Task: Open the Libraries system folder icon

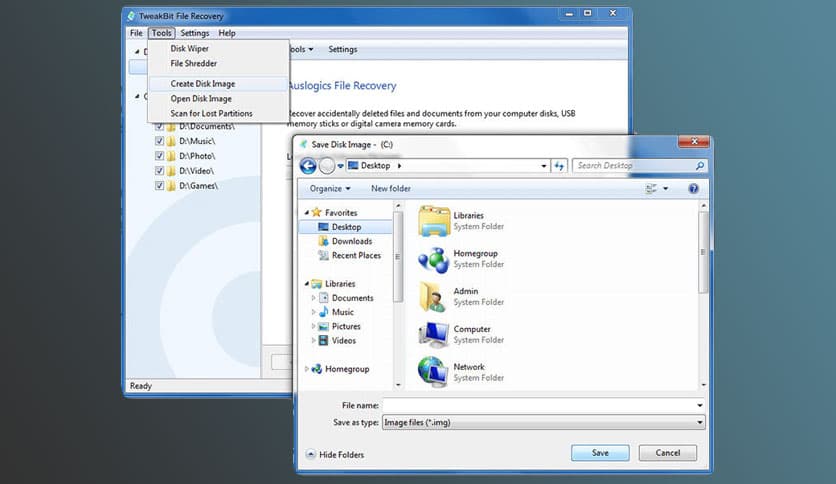Action: 433,221
